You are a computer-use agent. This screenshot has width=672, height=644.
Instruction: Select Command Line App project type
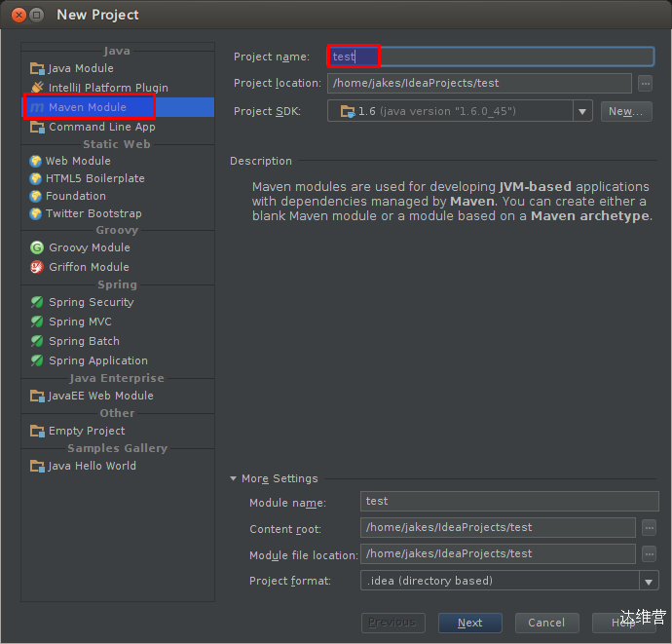pos(118,127)
